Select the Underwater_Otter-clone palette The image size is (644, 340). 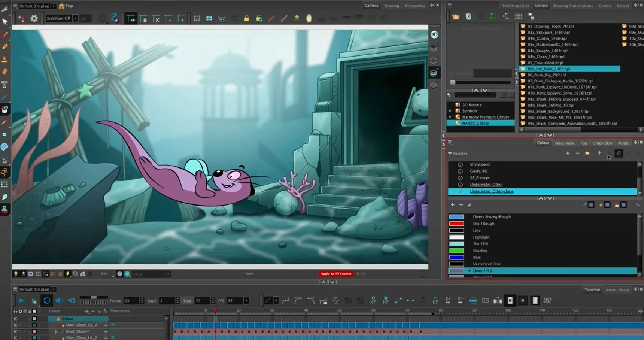click(542, 191)
